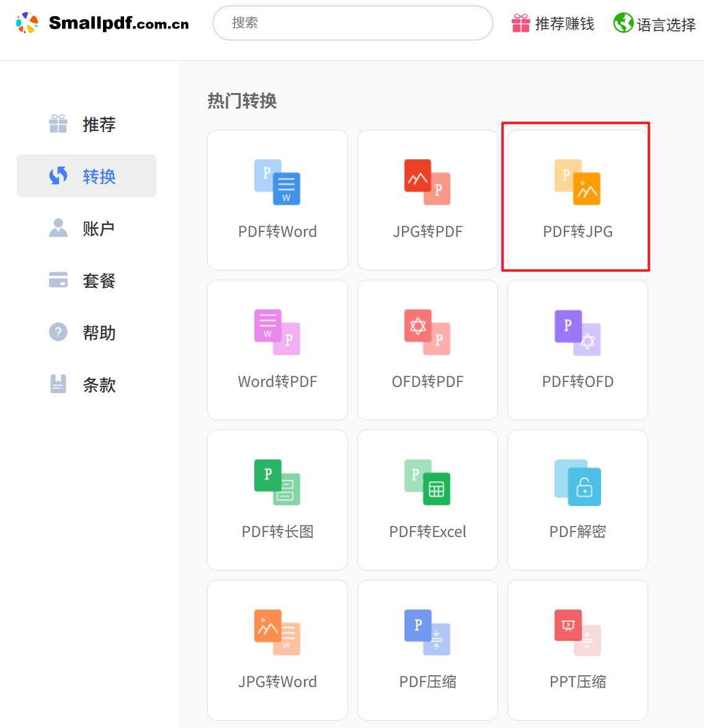Open the PDF转OFD tool icon
The image size is (704, 728).
[577, 332]
